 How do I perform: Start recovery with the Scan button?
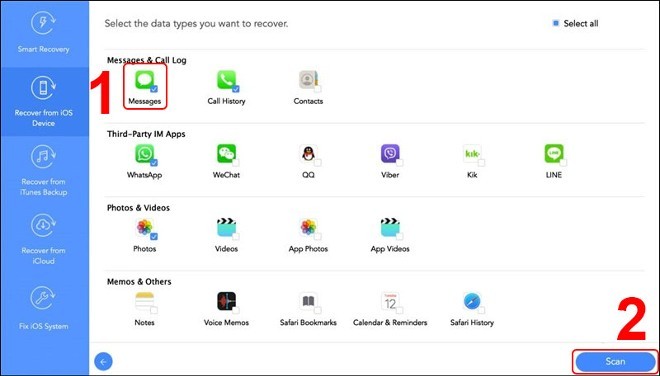point(615,361)
